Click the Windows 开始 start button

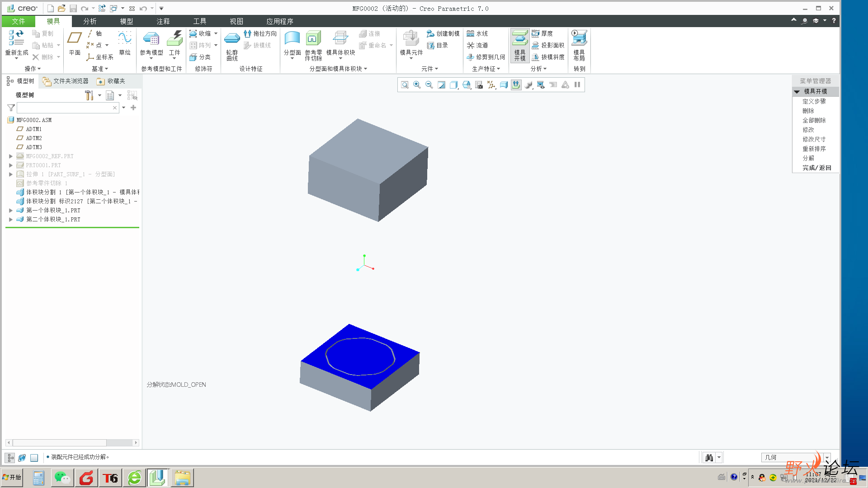click(x=12, y=477)
